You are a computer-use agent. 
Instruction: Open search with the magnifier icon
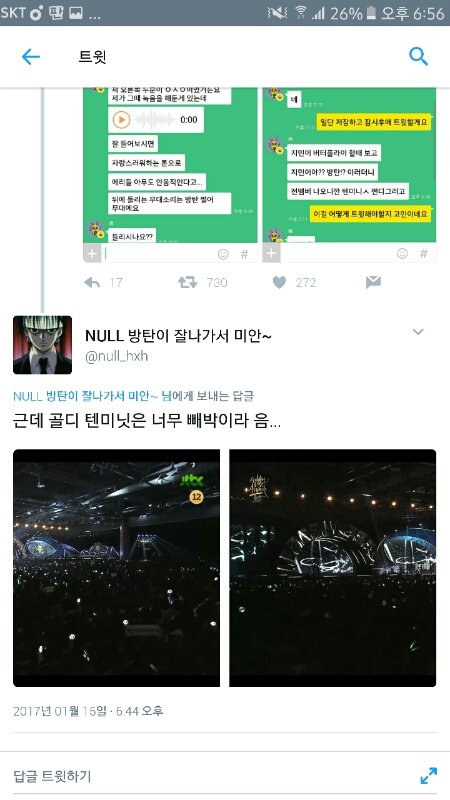418,57
